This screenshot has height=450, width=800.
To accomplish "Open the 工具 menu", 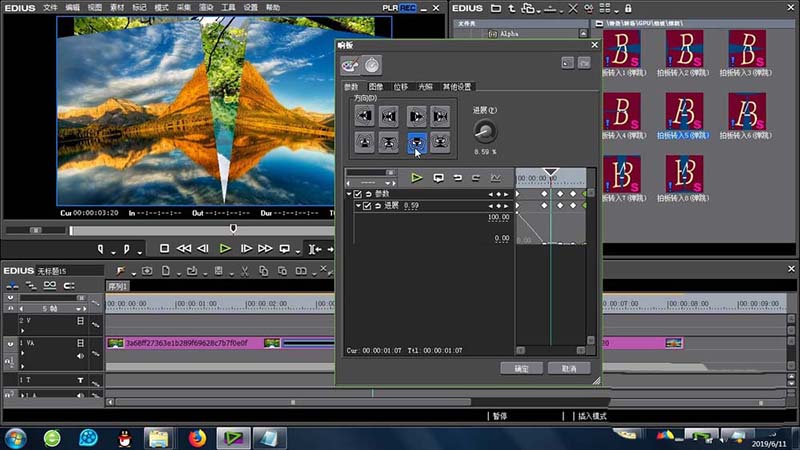I will (228, 8).
